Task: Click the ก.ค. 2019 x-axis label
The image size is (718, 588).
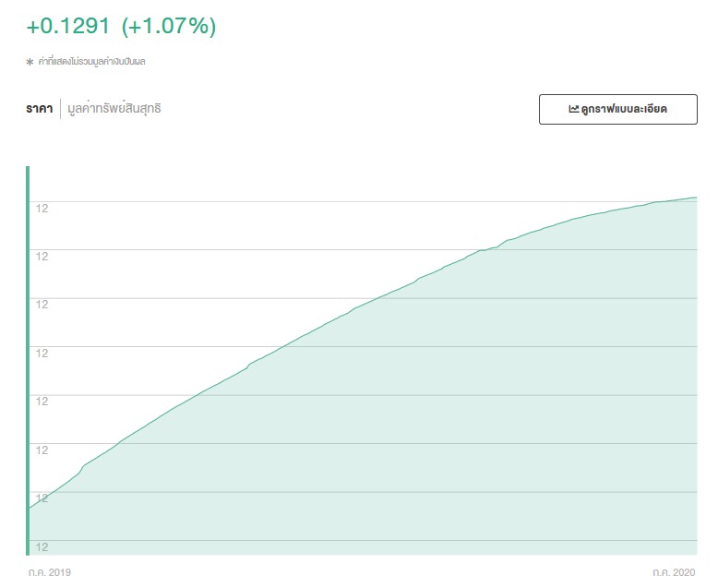Action: pos(50,572)
